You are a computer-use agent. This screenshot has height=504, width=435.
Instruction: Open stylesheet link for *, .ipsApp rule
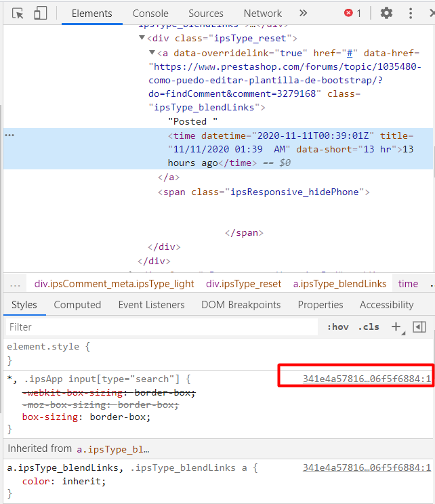point(367,379)
